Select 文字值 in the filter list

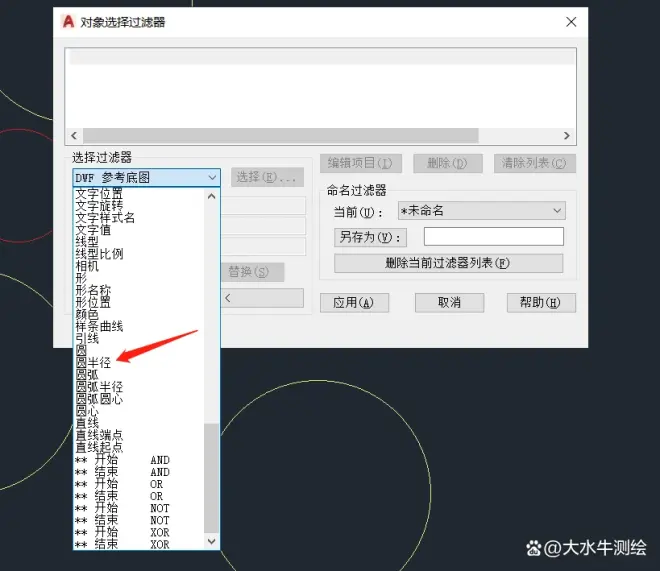pos(93,230)
